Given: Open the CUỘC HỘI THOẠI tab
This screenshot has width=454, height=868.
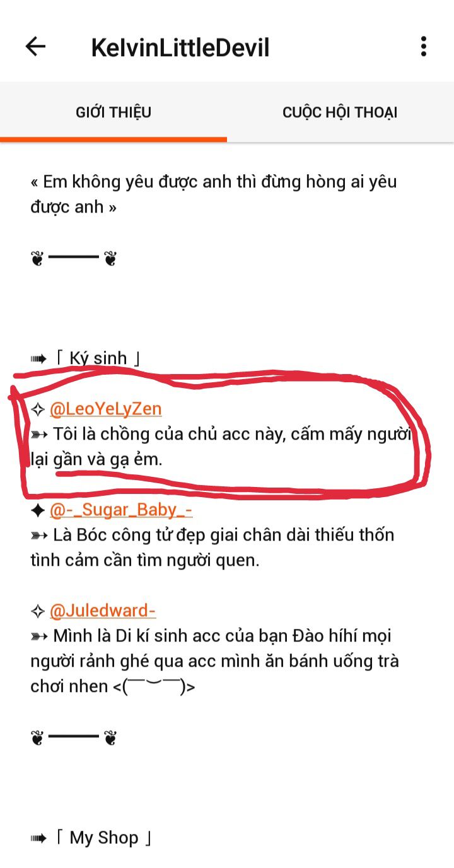Looking at the screenshot, I should point(340,113).
